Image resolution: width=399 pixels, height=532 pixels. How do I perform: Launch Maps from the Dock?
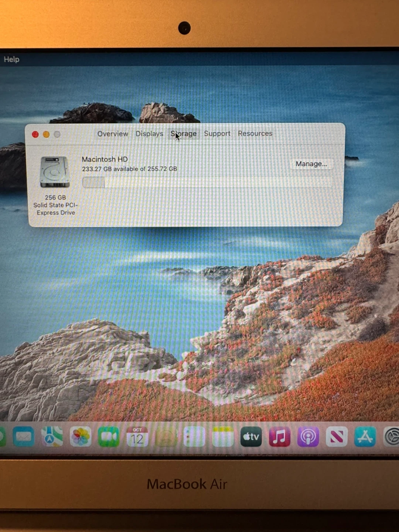click(52, 437)
